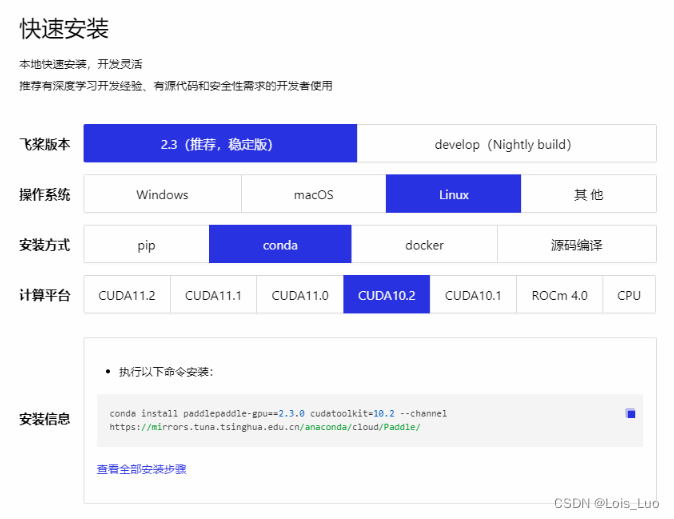674x519 pixels.
Task: Select docker installation method
Action: (424, 244)
